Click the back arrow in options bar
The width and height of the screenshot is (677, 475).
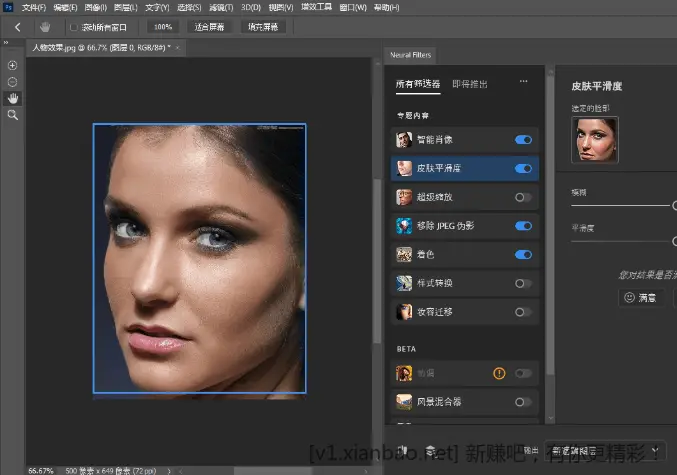[x=18, y=27]
